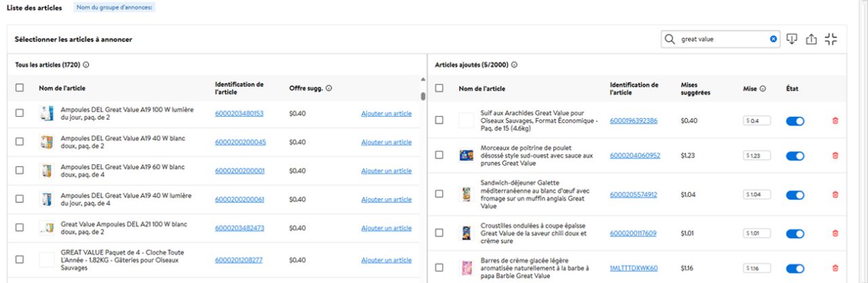Edit bid field showing $1.16
Viewport: 868px width, 283px height.
(x=757, y=268)
